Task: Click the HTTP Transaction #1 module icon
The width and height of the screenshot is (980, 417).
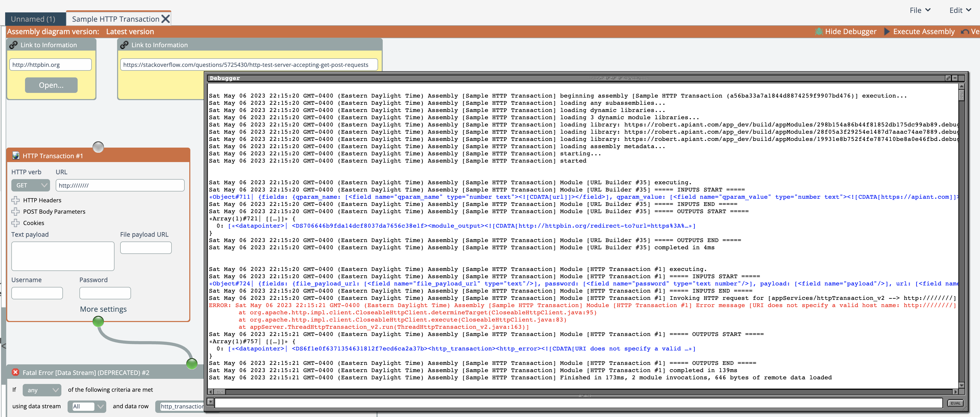Action: (15, 155)
